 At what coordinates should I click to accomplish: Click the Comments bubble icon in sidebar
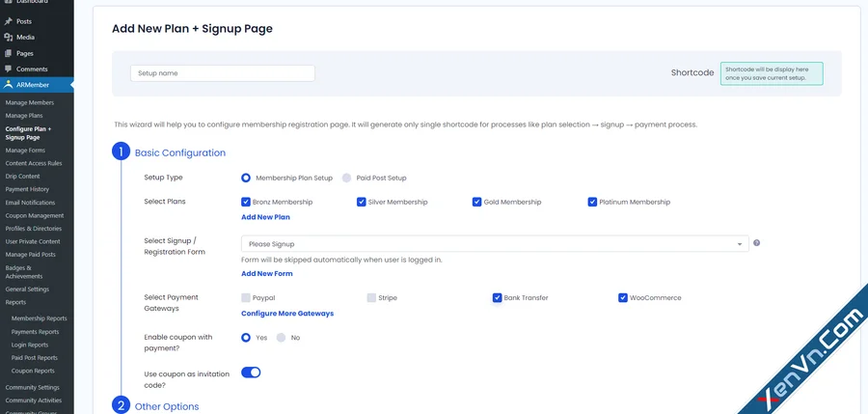click(8, 69)
